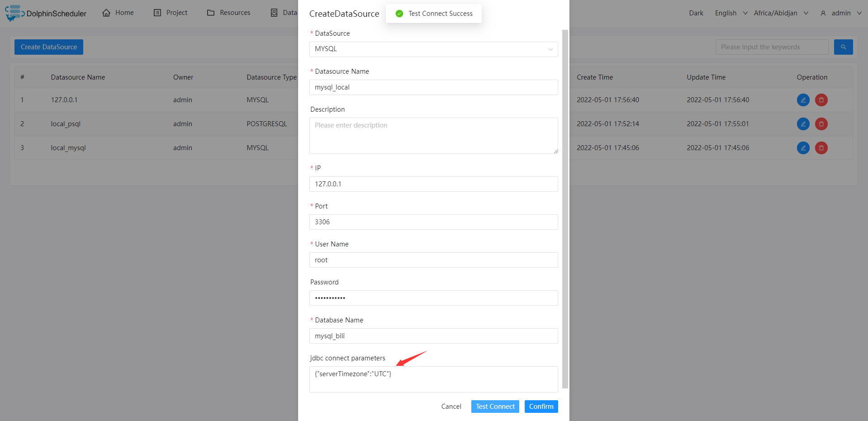Click the Test Connect button
The width and height of the screenshot is (868, 421).
tap(495, 407)
